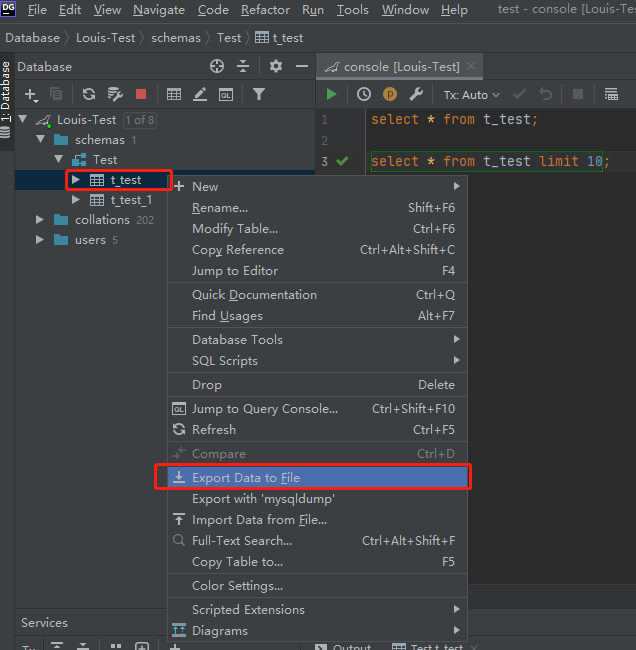
Task: Open the Database Tools submenu
Action: [317, 340]
